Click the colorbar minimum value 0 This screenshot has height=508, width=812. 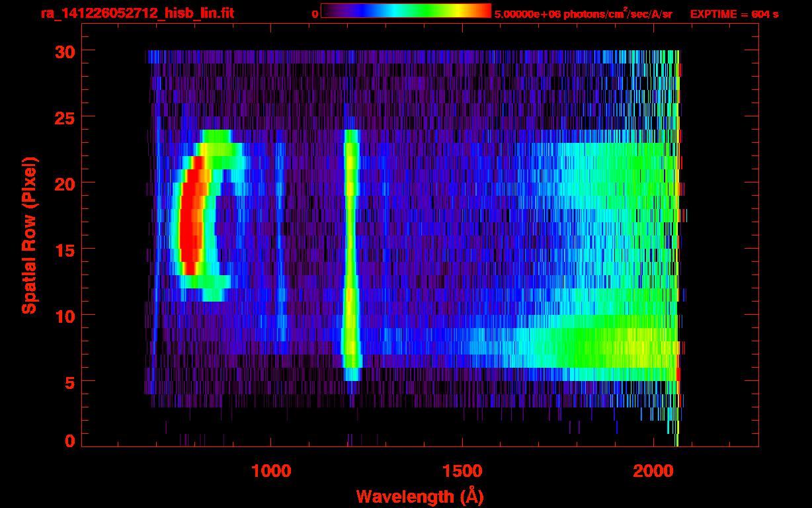[x=315, y=14]
